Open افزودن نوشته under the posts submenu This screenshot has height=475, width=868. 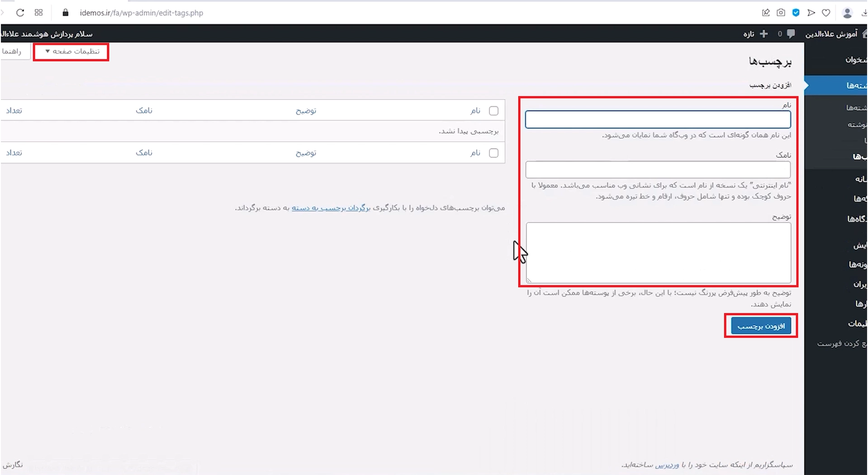tap(857, 125)
